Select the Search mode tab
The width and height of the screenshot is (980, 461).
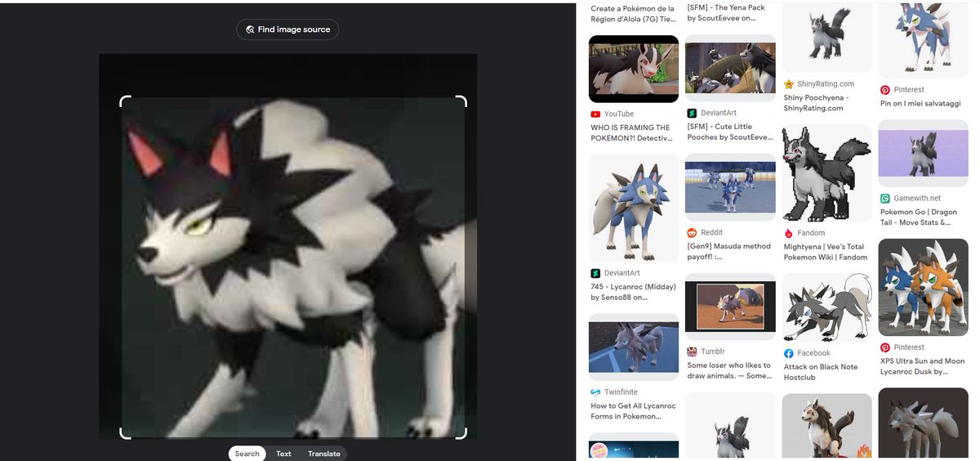coord(247,454)
